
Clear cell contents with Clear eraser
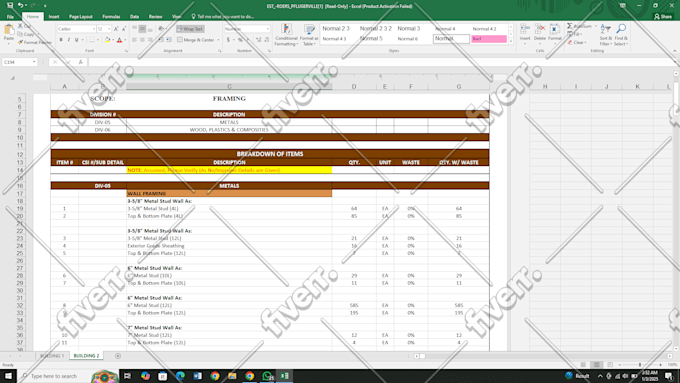tap(577, 43)
